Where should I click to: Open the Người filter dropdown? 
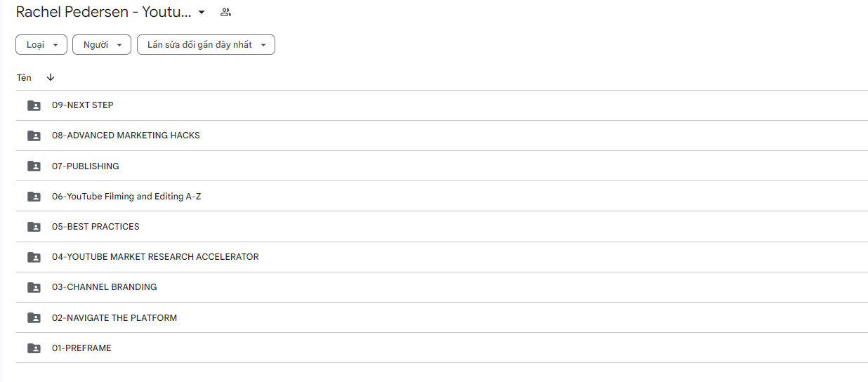point(102,45)
